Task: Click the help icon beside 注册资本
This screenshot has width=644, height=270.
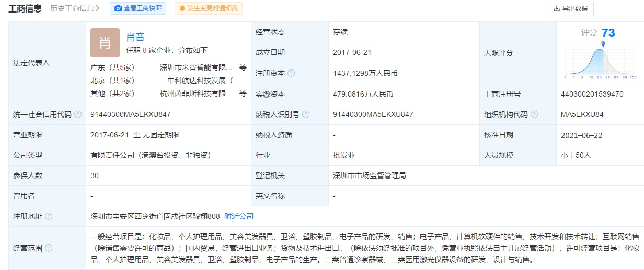Action: click(291, 73)
